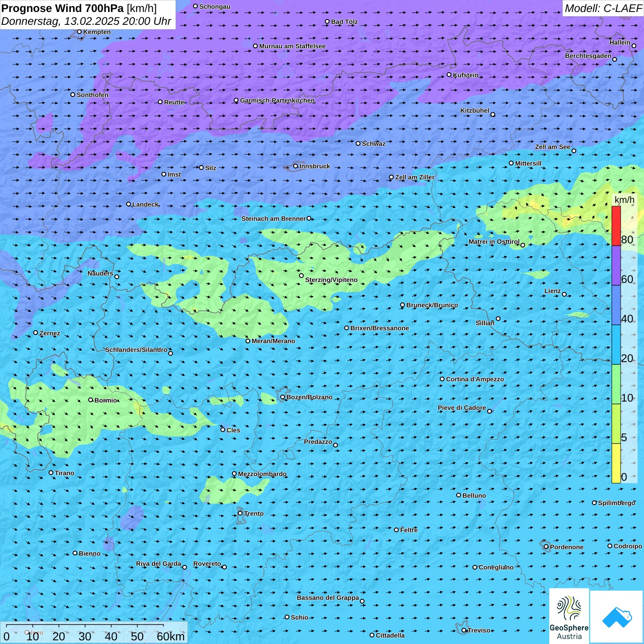
Task: Click the Pordenone location marker circle
Action: 546,547
